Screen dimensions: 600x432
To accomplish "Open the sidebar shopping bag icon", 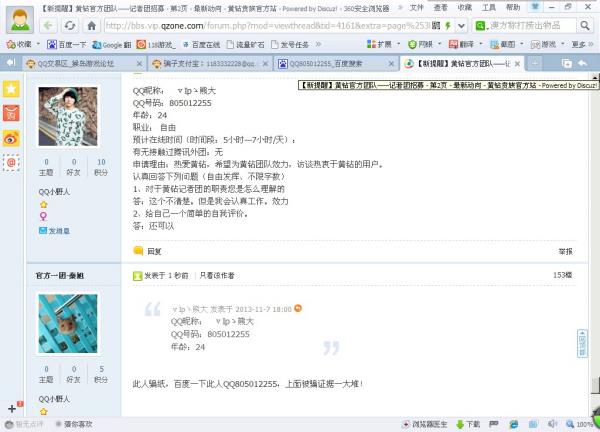I will (x=11, y=113).
